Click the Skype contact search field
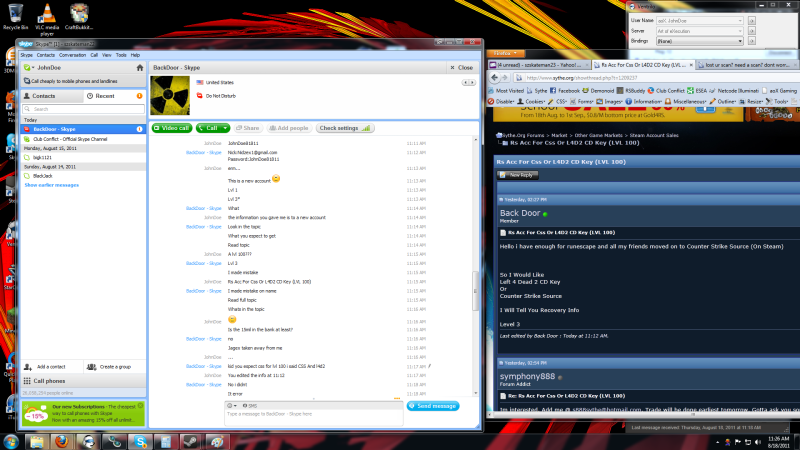Viewport: 800px width, 450px height. click(84, 109)
